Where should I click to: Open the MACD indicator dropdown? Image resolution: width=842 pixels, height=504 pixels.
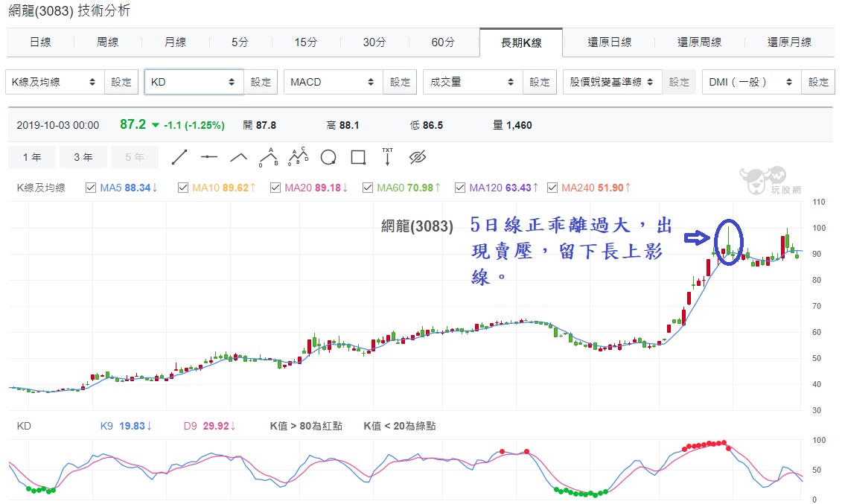(x=334, y=82)
